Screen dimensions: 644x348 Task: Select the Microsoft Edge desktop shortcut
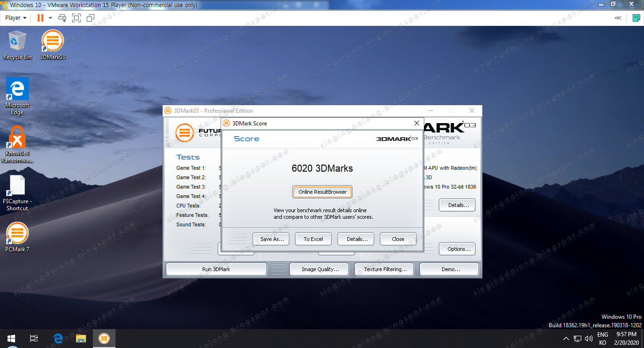pyautogui.click(x=17, y=97)
